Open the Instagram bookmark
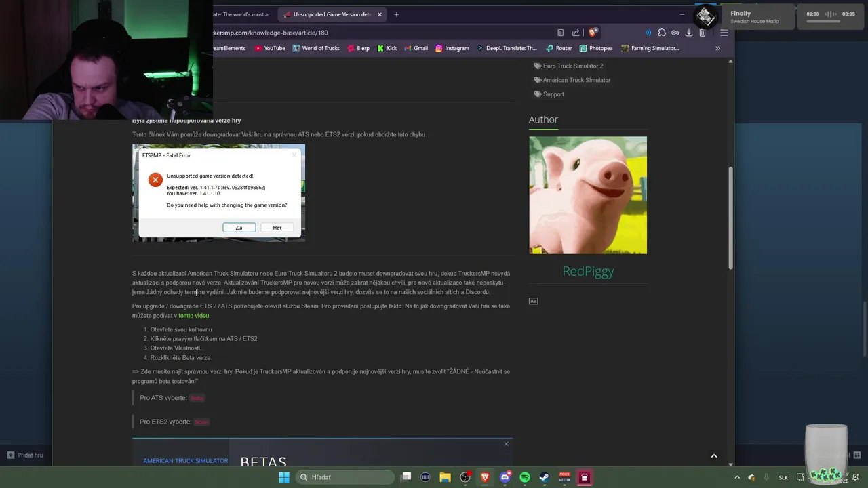Image resolution: width=868 pixels, height=488 pixels. 452,48
